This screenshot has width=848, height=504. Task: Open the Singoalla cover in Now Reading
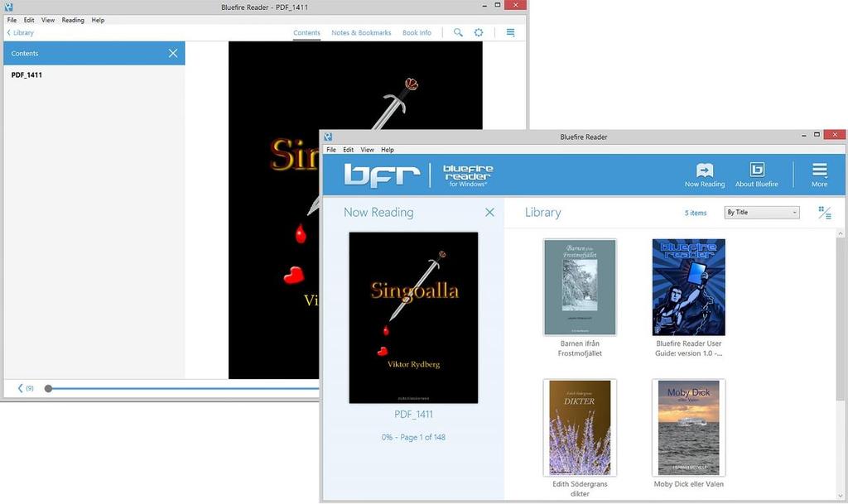413,318
